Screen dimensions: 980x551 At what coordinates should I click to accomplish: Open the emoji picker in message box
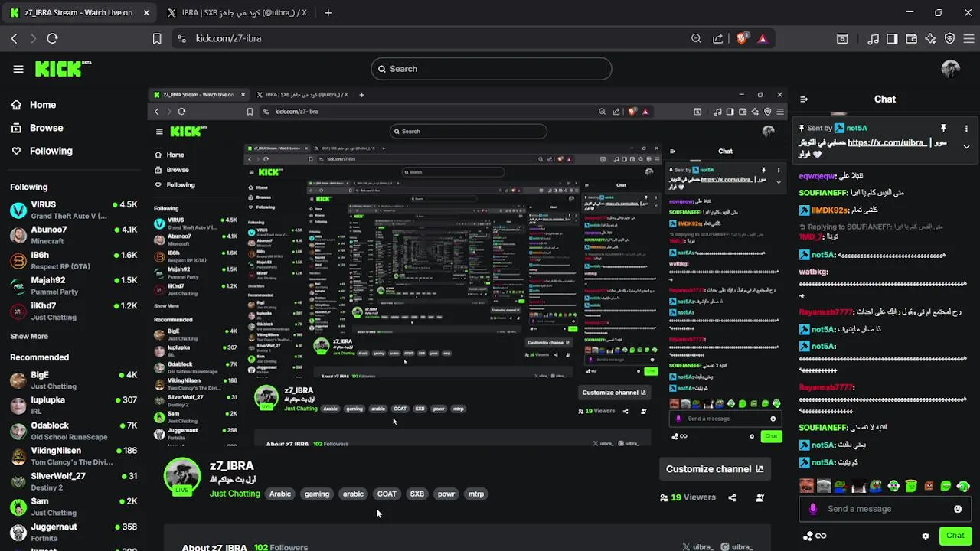958,509
